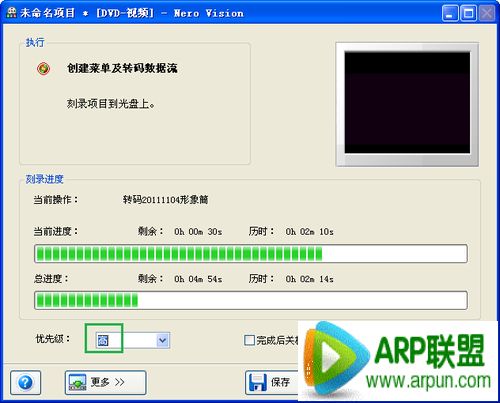This screenshot has width=500, height=403.
Task: Click the elapsed time 0h 02m 10s
Action: tap(309, 231)
